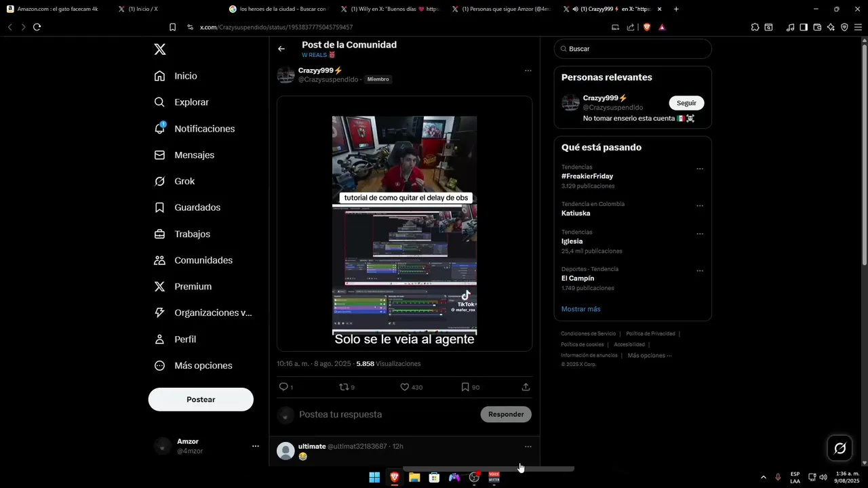The width and height of the screenshot is (868, 488).
Task: Open options for #FreakierFriday trend
Action: (700, 169)
